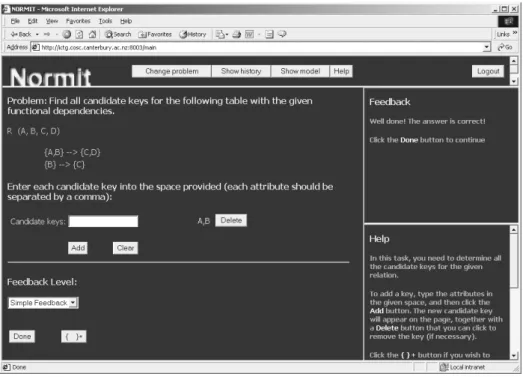Stop page loading with the Stop icon

point(66,34)
